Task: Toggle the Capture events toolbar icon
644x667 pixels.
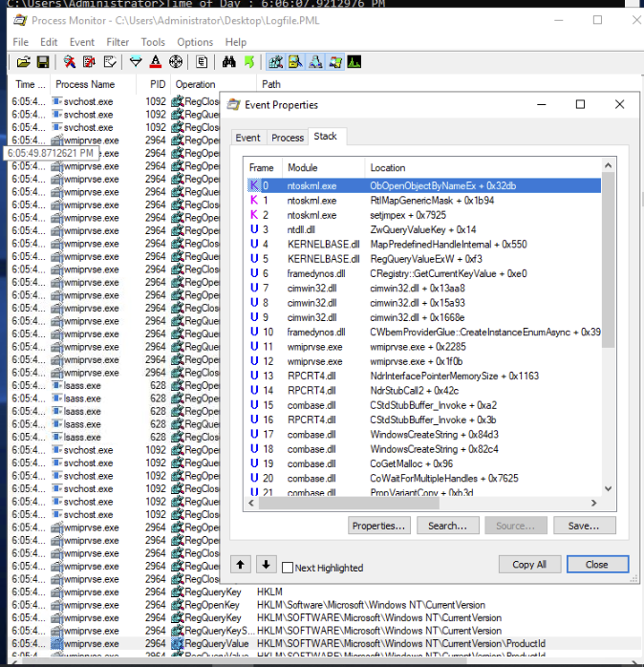Action: (70, 62)
